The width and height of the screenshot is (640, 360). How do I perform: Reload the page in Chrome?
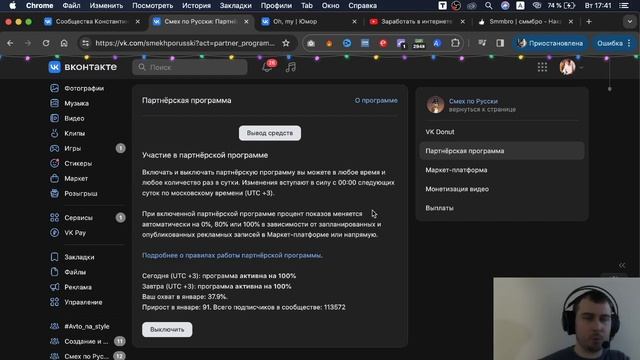[46, 43]
